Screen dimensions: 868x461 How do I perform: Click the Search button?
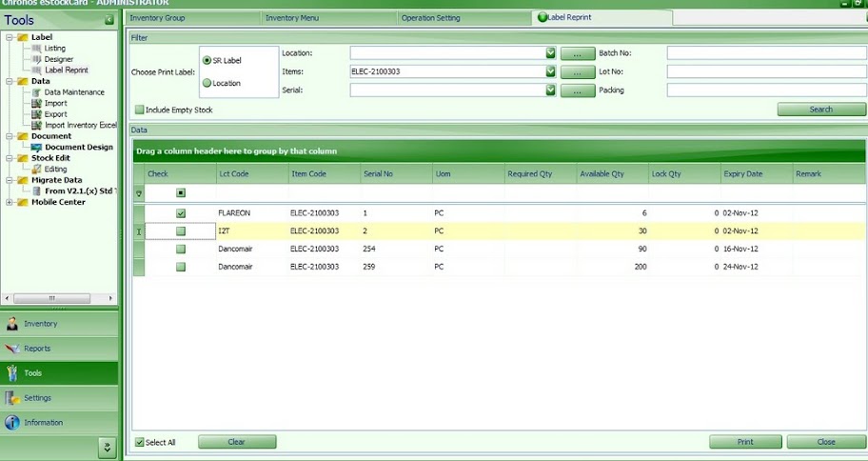821,110
